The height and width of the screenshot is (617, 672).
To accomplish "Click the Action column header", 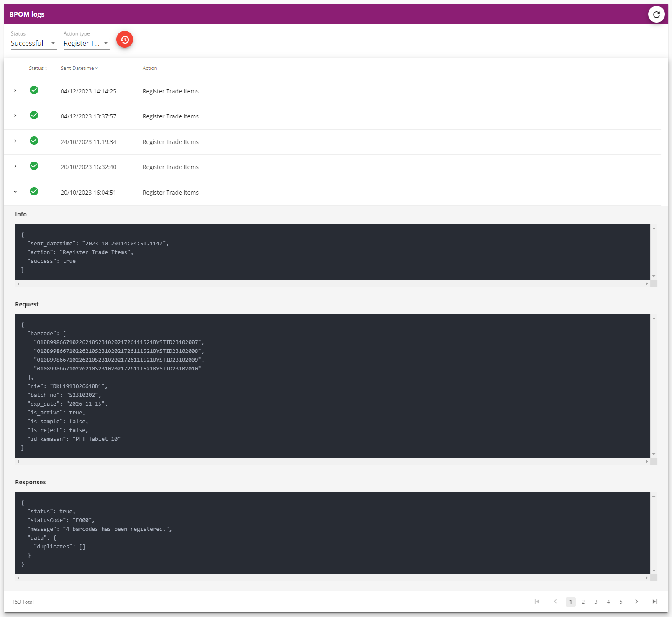I will point(150,68).
